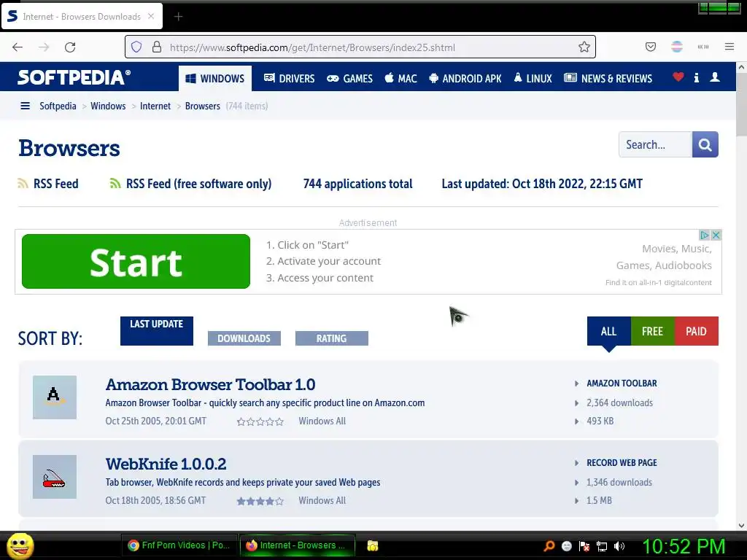This screenshot has width=747, height=560.
Task: Click '744 applications total' text
Action: [357, 184]
